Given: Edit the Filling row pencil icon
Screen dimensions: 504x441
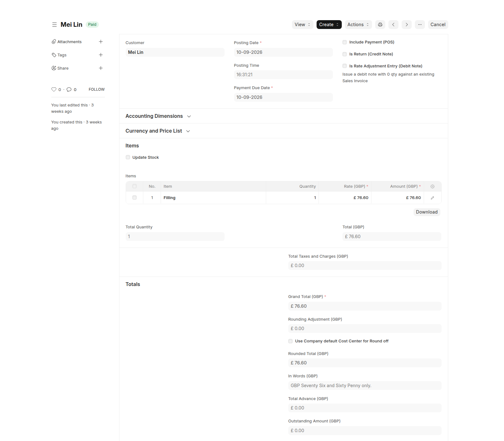Looking at the screenshot, I should 432,198.
